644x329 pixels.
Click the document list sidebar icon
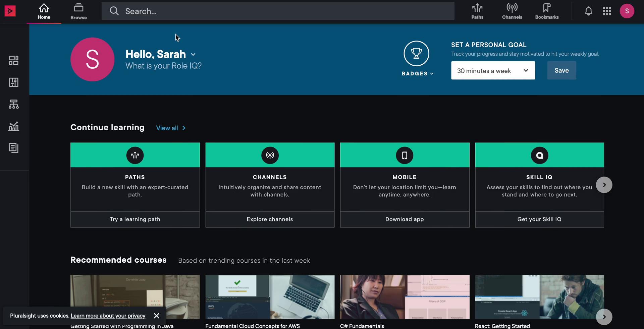point(14,148)
